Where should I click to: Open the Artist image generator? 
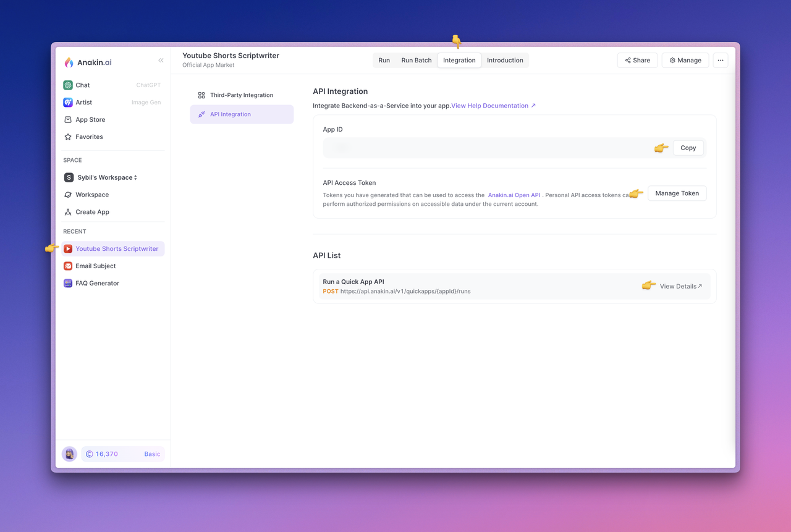click(x=83, y=103)
